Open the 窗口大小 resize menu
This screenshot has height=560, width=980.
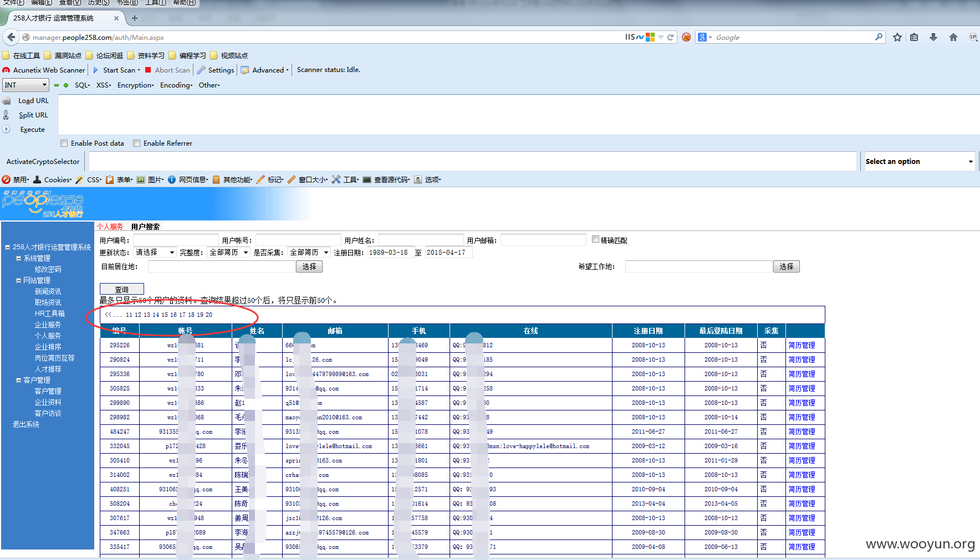[x=308, y=179]
